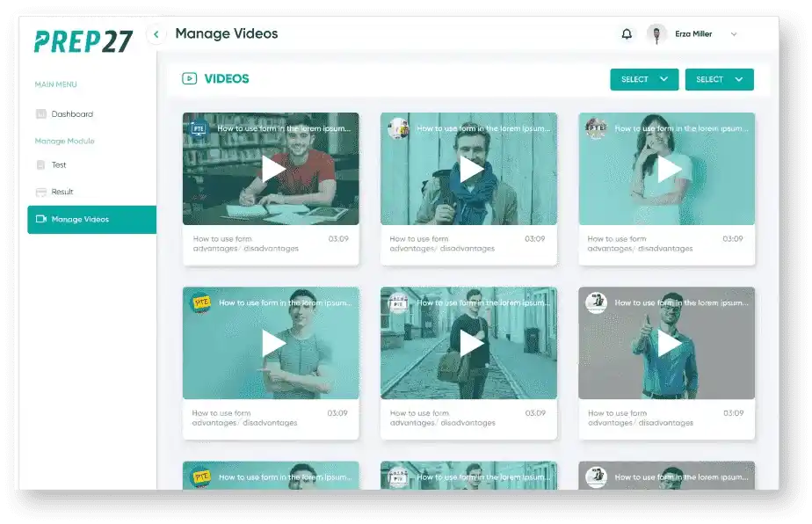Select Manage Videos menu item
This screenshot has width=812, height=524.
(x=91, y=219)
